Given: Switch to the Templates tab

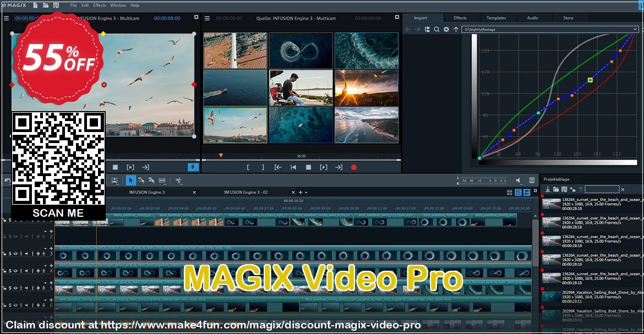Looking at the screenshot, I should (x=496, y=18).
